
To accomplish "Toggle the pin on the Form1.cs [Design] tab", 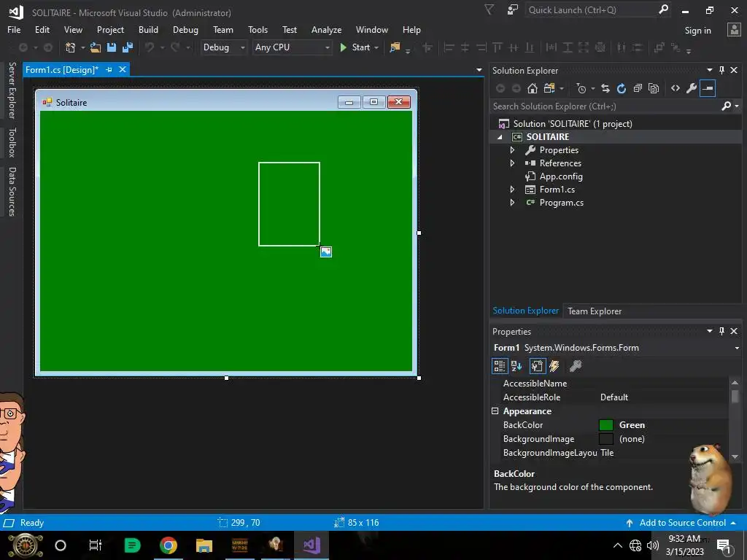I will tap(109, 69).
